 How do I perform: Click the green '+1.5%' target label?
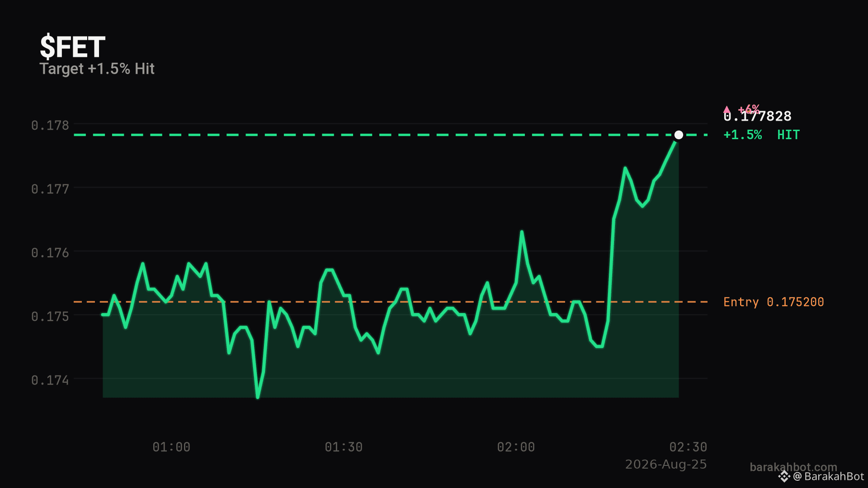click(x=743, y=135)
